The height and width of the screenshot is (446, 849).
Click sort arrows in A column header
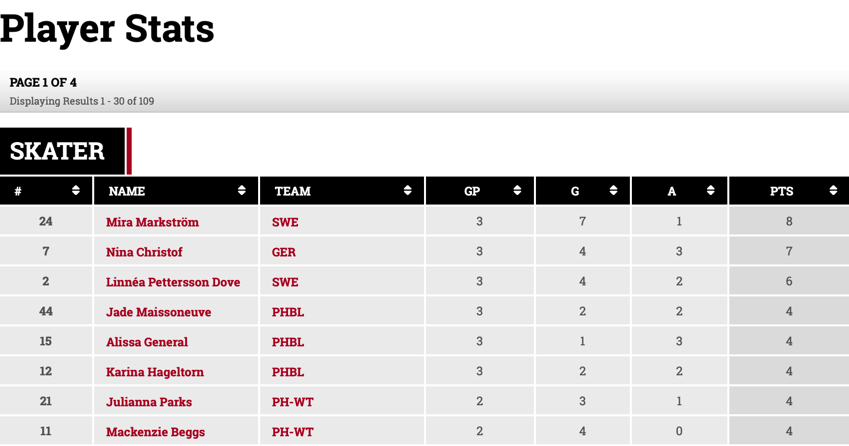pyautogui.click(x=711, y=191)
